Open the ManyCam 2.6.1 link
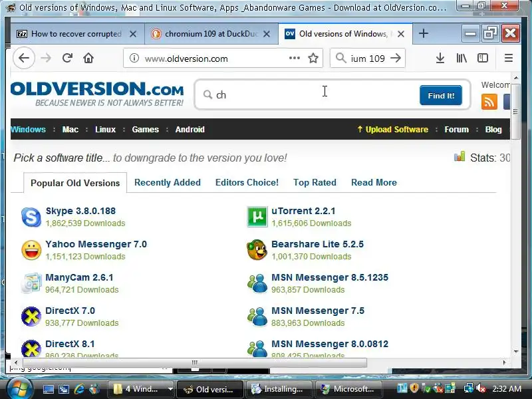The image size is (532, 399). pyautogui.click(x=79, y=277)
